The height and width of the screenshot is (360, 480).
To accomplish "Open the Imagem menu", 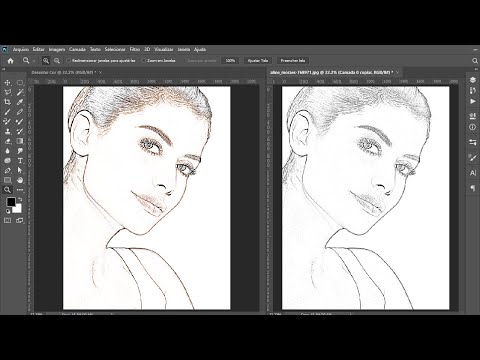I will pos(57,49).
